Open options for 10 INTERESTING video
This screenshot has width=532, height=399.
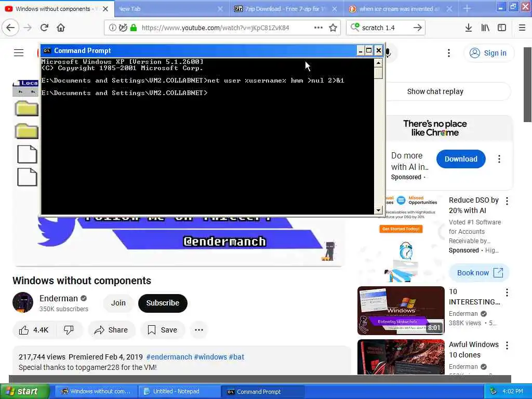click(x=507, y=292)
